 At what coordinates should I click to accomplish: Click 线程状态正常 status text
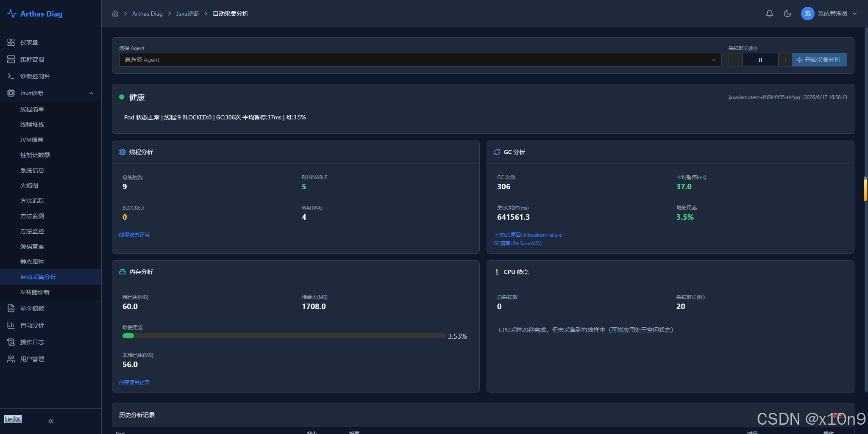(134, 235)
